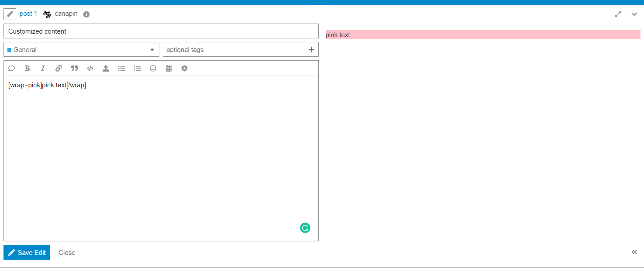644x268 pixels.
Task: Click the plus icon in tags field
Action: pos(311,49)
